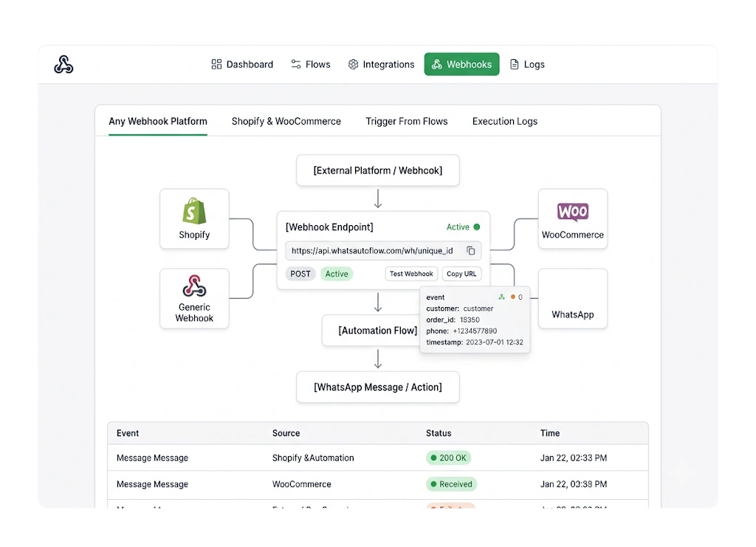This screenshot has width=756, height=547.
Task: Click the Source column header
Action: 286,433
